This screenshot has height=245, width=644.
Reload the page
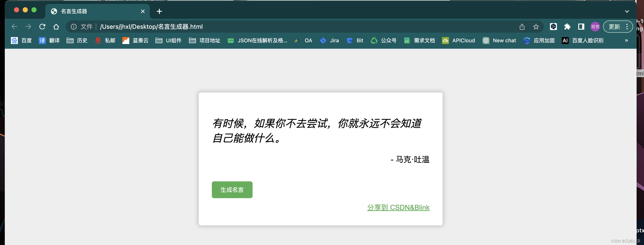point(42,27)
